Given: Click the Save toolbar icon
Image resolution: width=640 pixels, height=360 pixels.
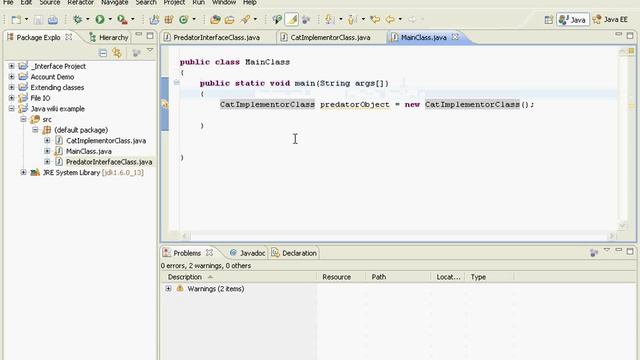Looking at the screenshot, I should coord(38,20).
